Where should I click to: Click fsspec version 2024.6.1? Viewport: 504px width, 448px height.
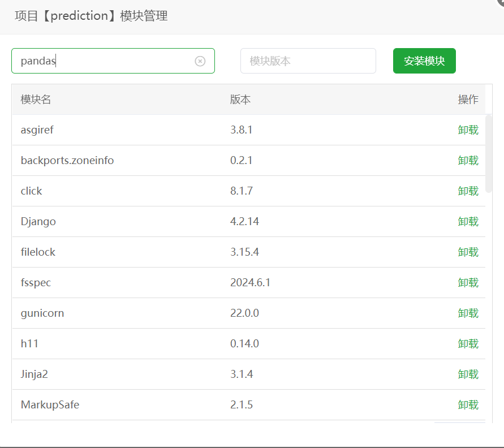click(250, 282)
